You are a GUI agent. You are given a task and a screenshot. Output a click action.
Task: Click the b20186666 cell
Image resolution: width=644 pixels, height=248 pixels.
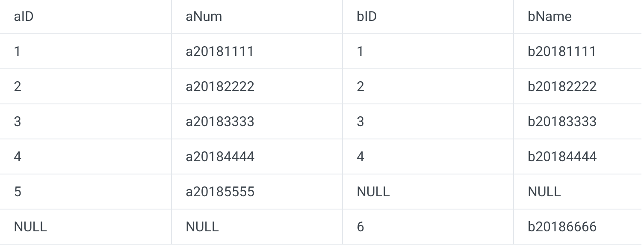pyautogui.click(x=562, y=227)
